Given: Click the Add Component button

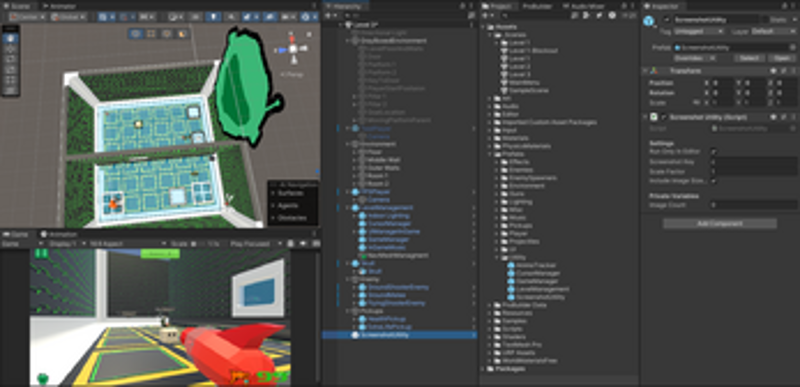Looking at the screenshot, I should [x=720, y=223].
